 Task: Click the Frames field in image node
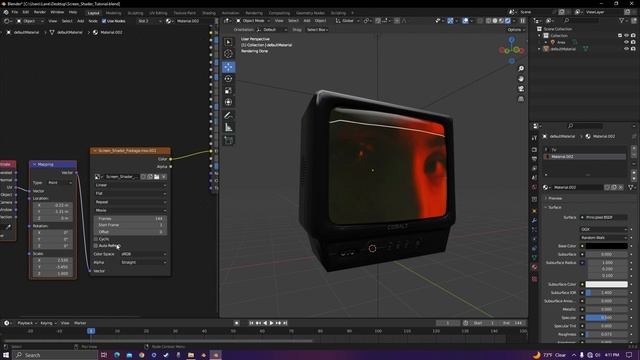coord(131,219)
